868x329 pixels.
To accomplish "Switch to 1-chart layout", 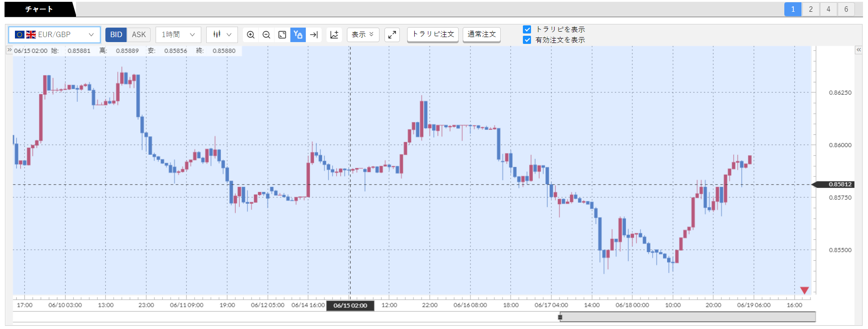I will 793,10.
